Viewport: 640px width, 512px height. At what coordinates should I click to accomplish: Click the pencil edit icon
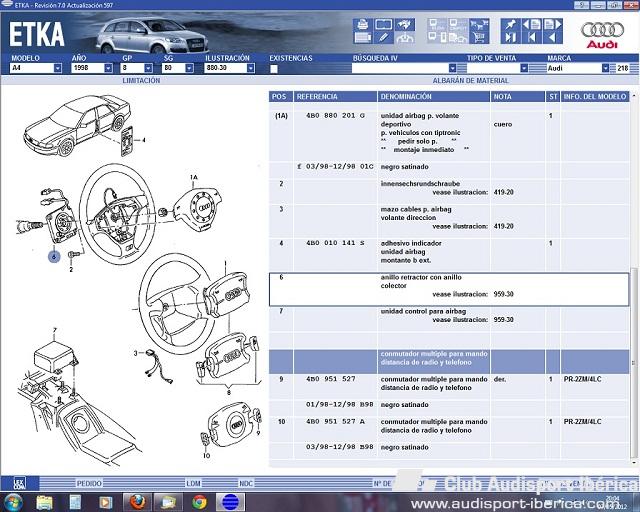click(x=383, y=38)
